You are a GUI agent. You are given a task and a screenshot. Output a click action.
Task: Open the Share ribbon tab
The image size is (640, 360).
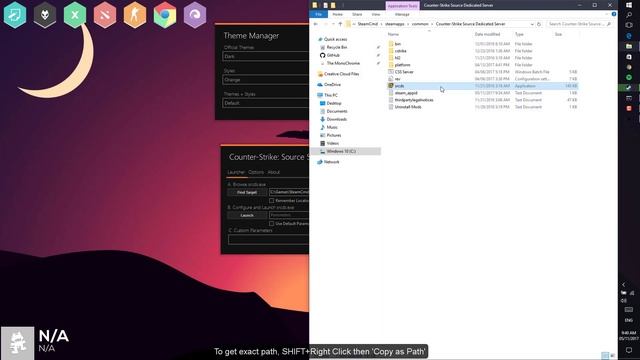click(357, 14)
